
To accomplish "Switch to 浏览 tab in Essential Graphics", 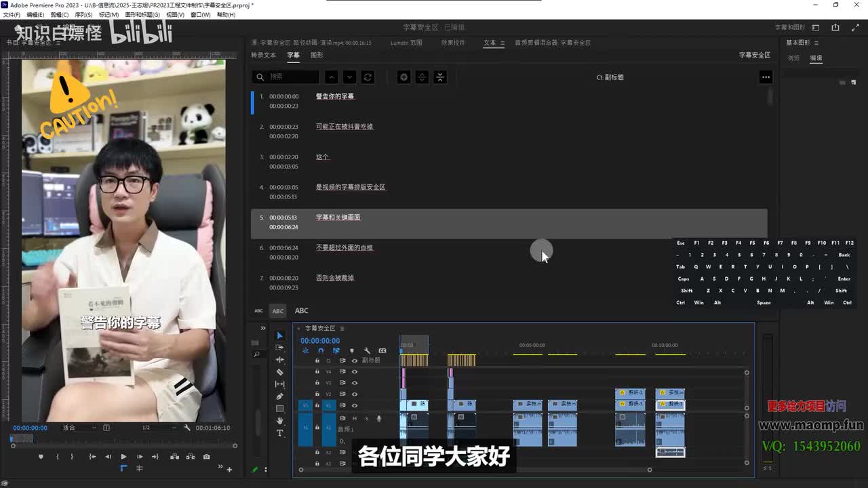I will click(x=793, y=58).
